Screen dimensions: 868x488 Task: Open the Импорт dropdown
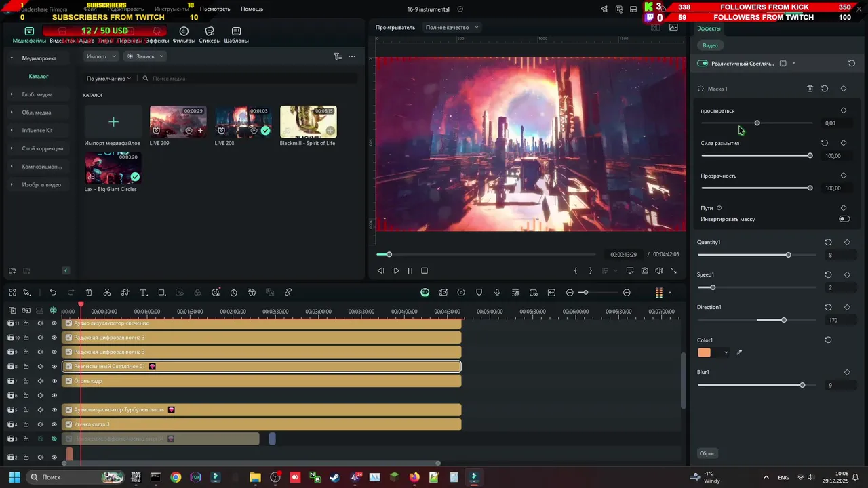click(101, 56)
